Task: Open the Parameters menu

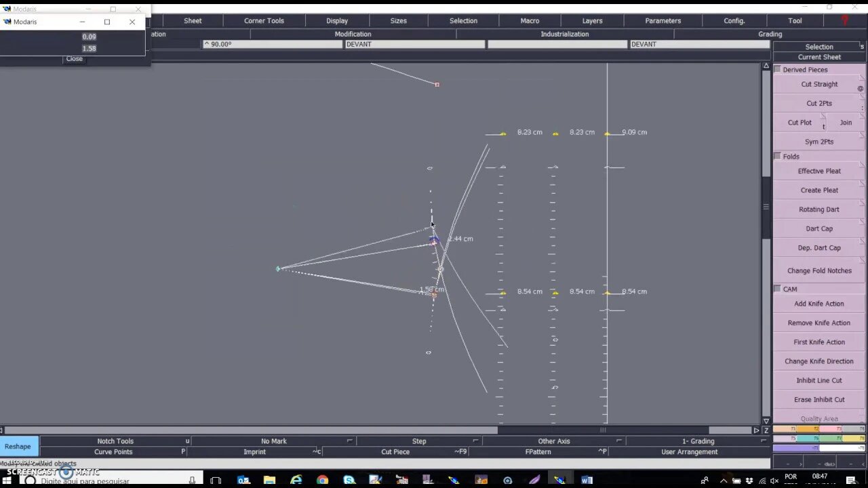Action: point(663,20)
